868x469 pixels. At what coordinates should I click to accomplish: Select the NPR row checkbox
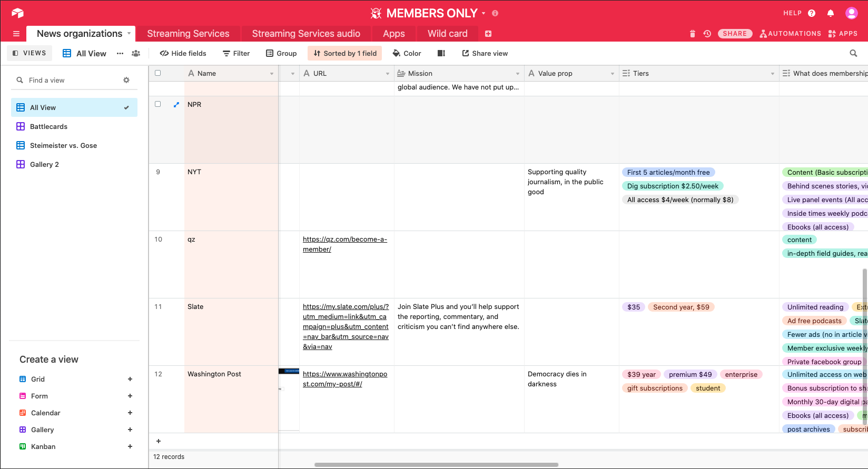[x=157, y=104]
